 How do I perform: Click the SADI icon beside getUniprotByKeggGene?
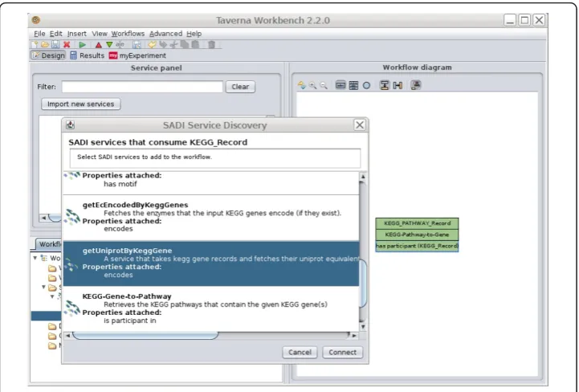pyautogui.click(x=72, y=263)
